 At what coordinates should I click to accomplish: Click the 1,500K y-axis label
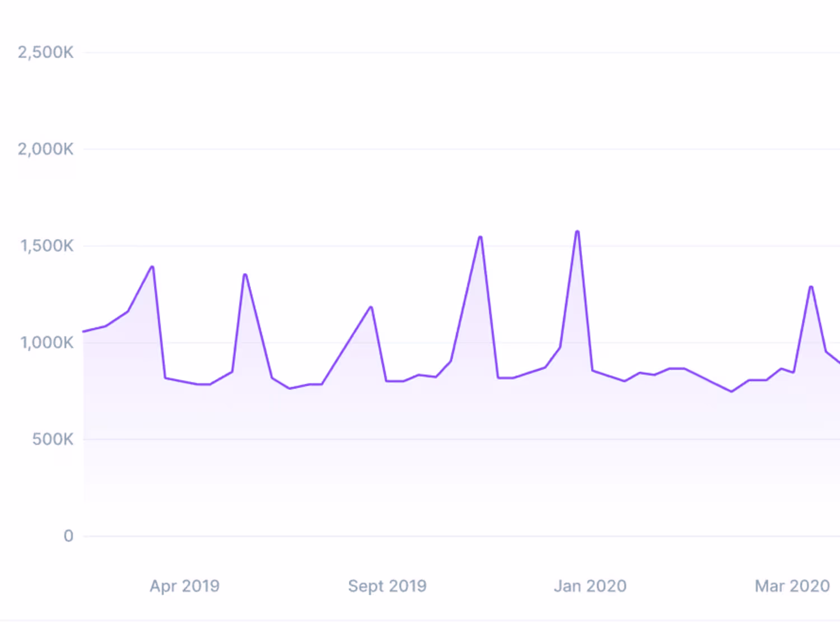[x=47, y=246]
